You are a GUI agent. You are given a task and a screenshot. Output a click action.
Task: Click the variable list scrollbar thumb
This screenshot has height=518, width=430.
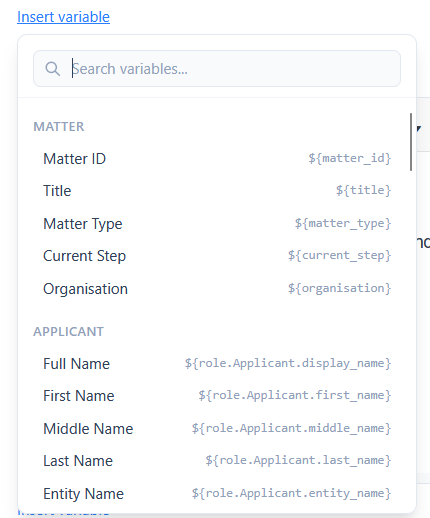(411, 142)
